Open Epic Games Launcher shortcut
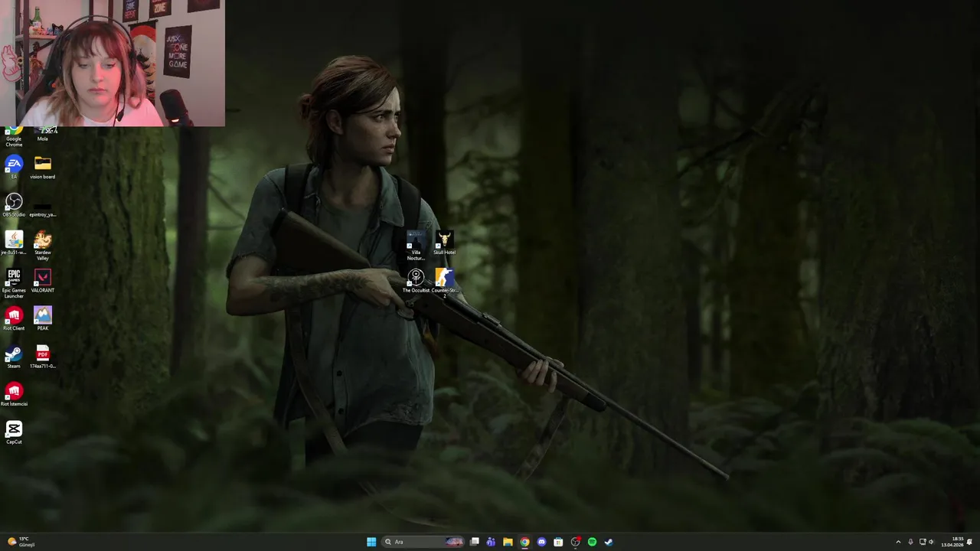Viewport: 980px width, 551px height. pyautogui.click(x=14, y=283)
